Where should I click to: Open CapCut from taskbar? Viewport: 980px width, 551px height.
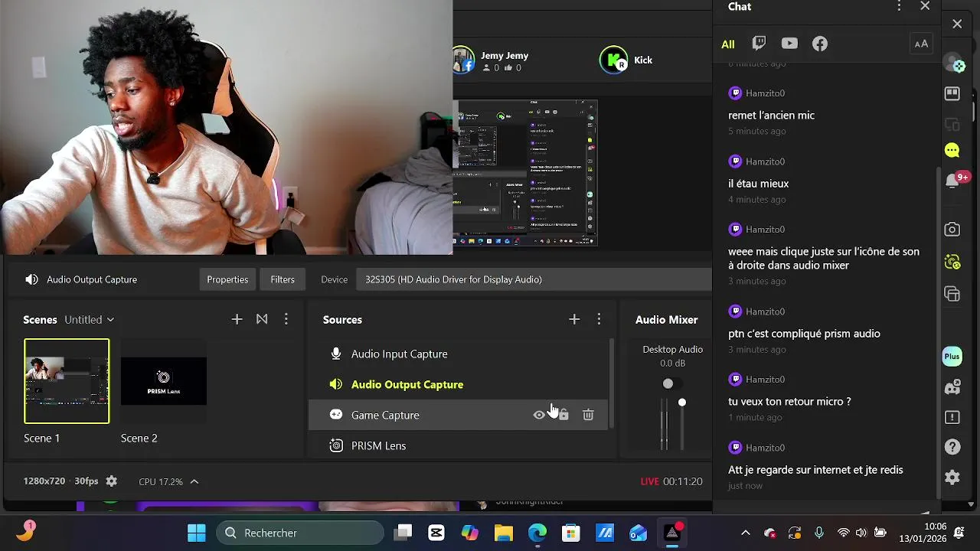[x=436, y=533]
